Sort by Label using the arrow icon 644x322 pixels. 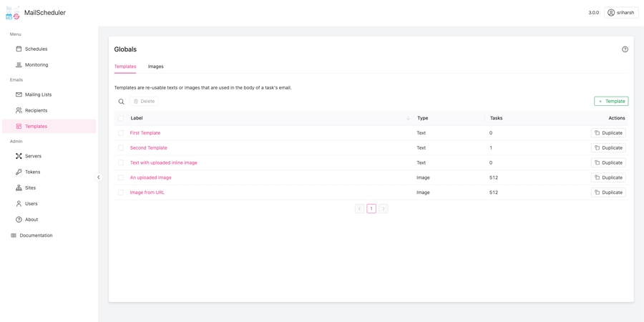pos(408,118)
